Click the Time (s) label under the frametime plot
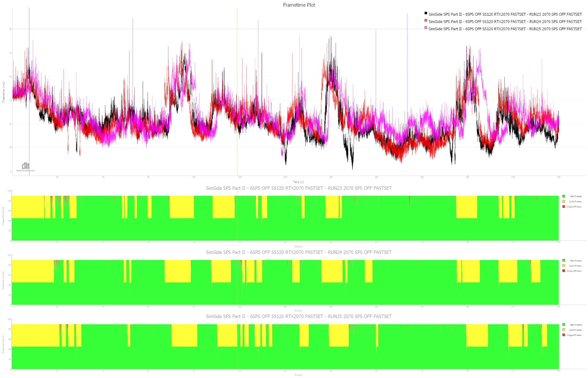The image size is (588, 378). [x=298, y=182]
